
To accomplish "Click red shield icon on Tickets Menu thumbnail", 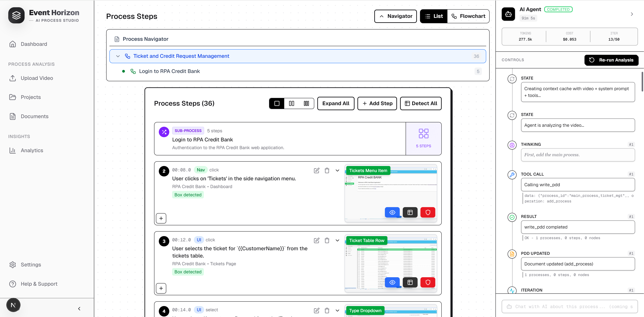I will coord(428,213).
